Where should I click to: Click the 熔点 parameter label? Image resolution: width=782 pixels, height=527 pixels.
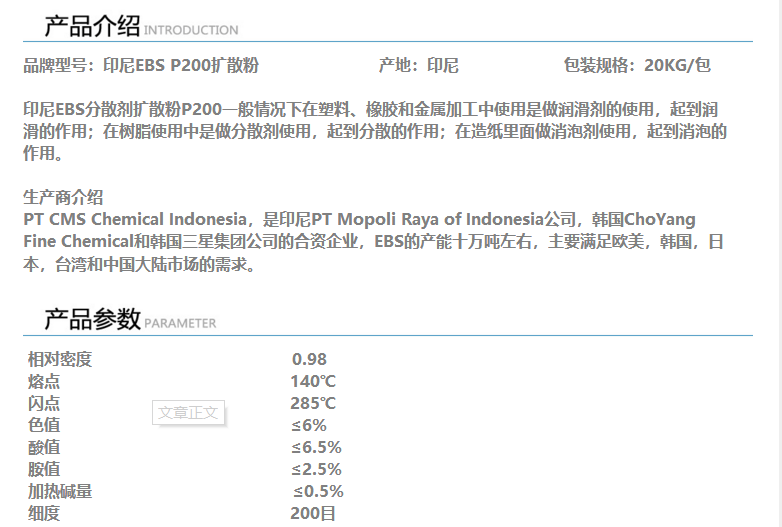[44, 382]
